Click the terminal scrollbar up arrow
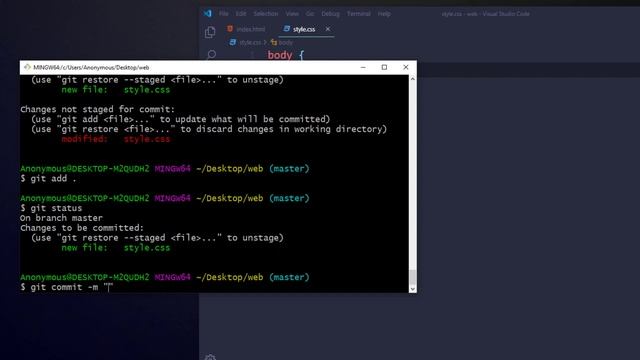 [413, 78]
